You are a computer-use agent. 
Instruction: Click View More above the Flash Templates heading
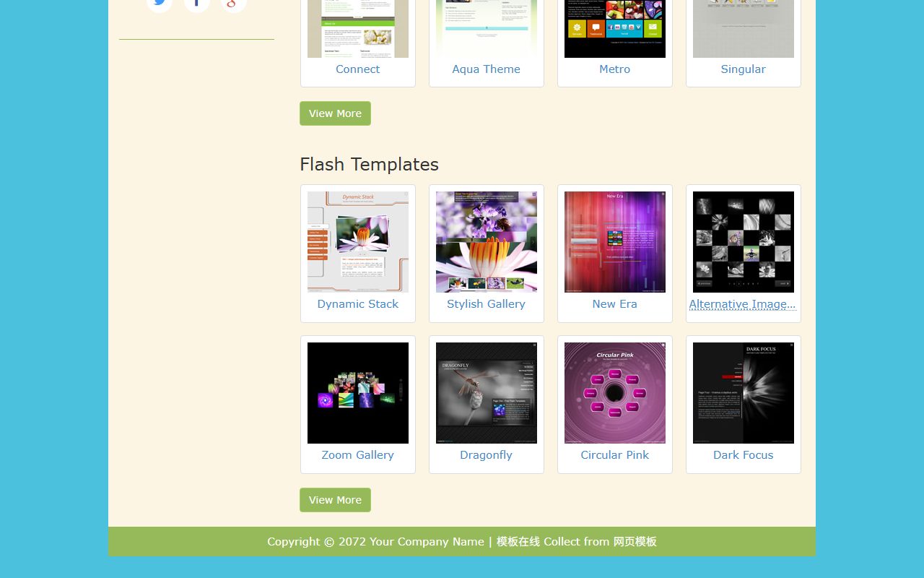tap(335, 113)
